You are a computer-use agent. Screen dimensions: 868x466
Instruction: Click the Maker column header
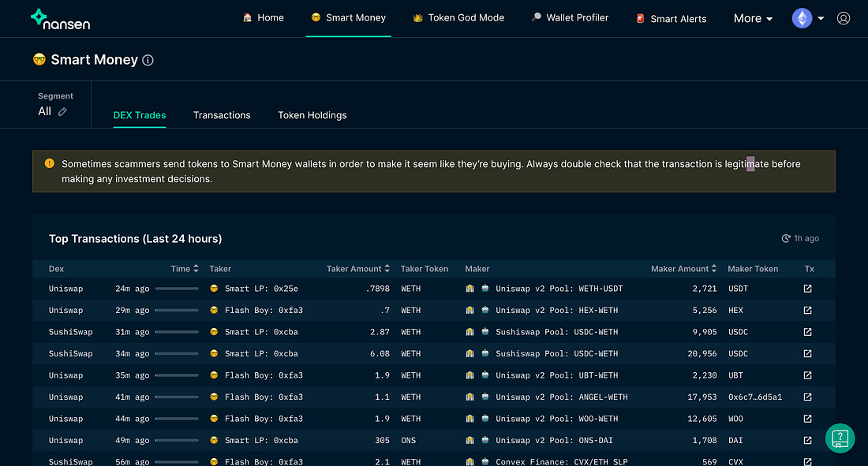tap(477, 268)
